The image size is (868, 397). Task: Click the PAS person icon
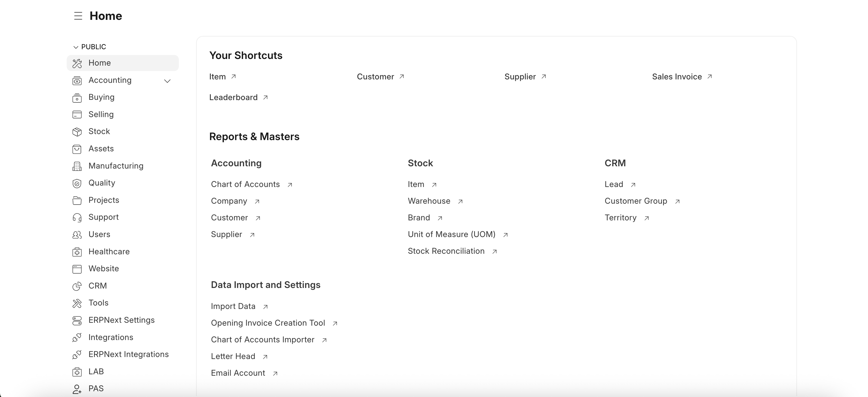point(77,389)
